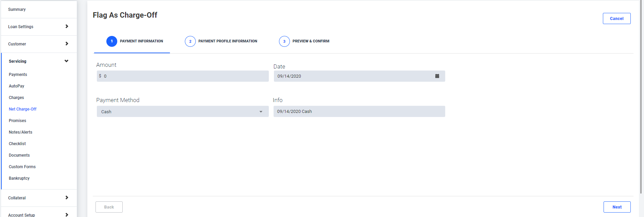Go to Promises under Servicing

[17, 121]
